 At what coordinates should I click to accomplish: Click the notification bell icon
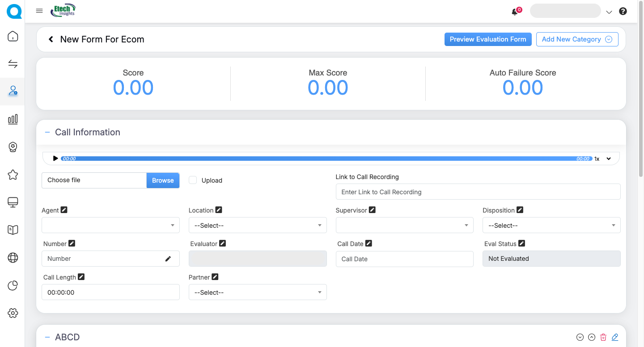click(x=515, y=12)
